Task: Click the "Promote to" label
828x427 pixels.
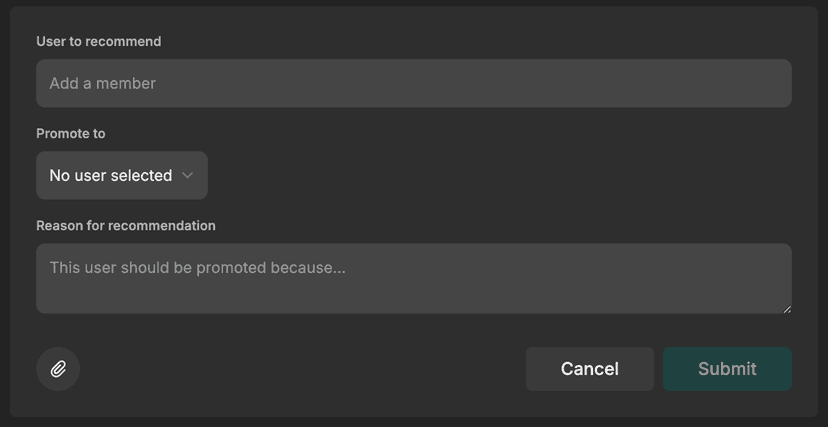Action: pos(71,133)
